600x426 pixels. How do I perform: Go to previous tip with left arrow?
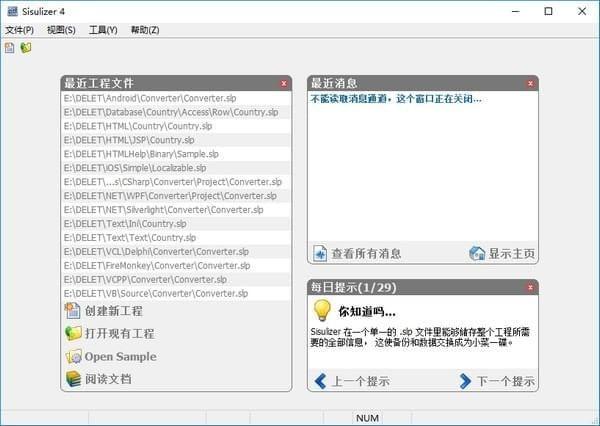pos(320,381)
